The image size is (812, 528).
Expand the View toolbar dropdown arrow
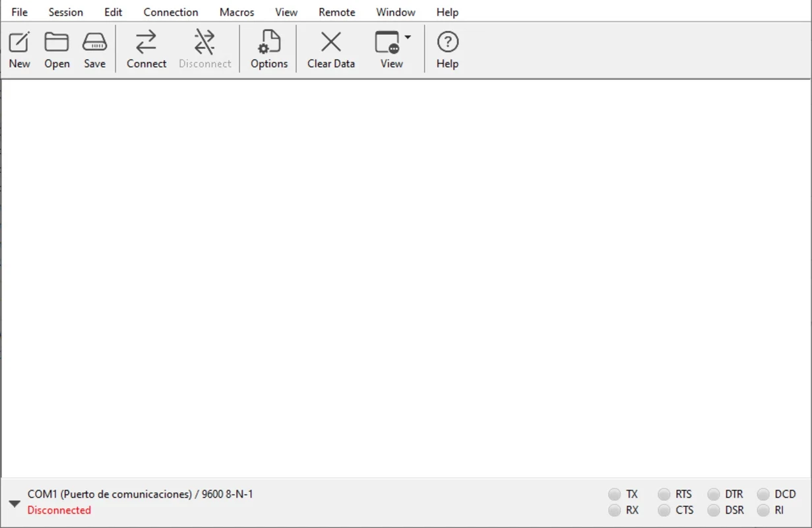[408, 37]
